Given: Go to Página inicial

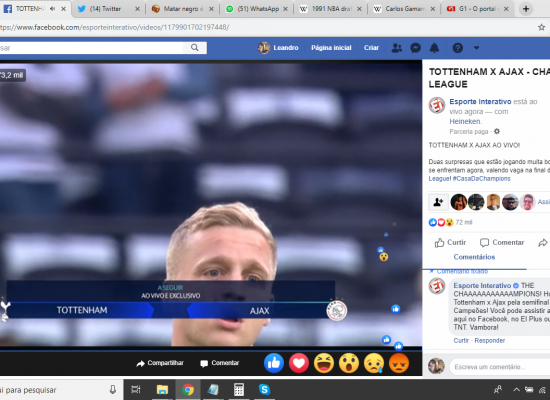Looking at the screenshot, I should click(331, 48).
